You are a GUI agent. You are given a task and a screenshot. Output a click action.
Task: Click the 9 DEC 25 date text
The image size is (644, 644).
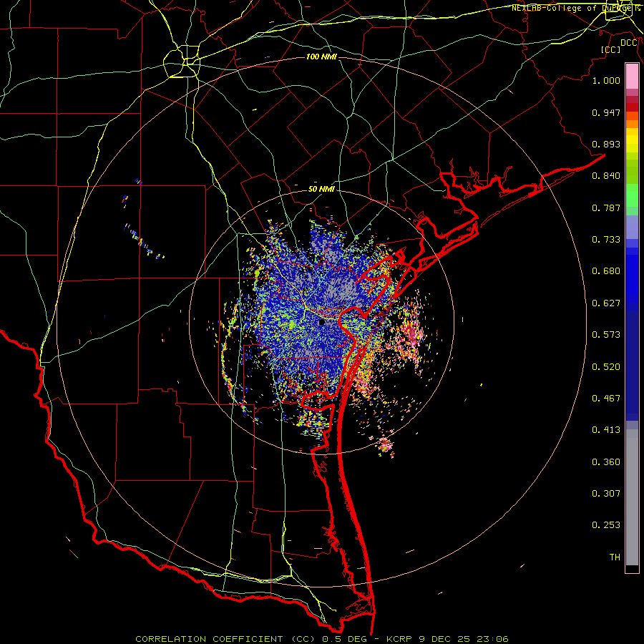(445, 639)
